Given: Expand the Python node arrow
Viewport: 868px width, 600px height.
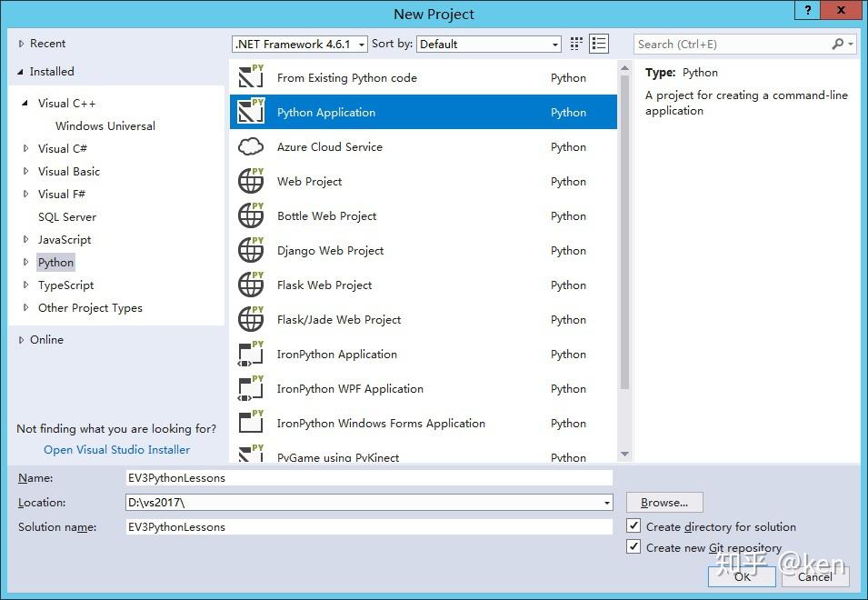Looking at the screenshot, I should tap(25, 262).
